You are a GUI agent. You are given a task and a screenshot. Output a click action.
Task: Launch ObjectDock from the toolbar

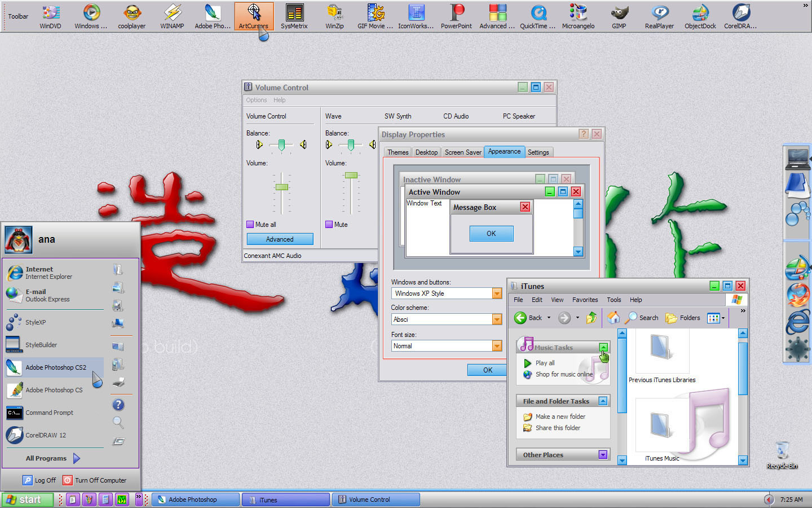point(700,16)
